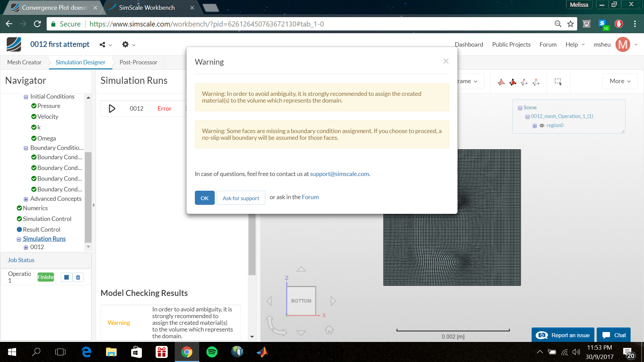Switch to the Post-Processor tab
The width and height of the screenshot is (644, 362).
pyautogui.click(x=138, y=62)
